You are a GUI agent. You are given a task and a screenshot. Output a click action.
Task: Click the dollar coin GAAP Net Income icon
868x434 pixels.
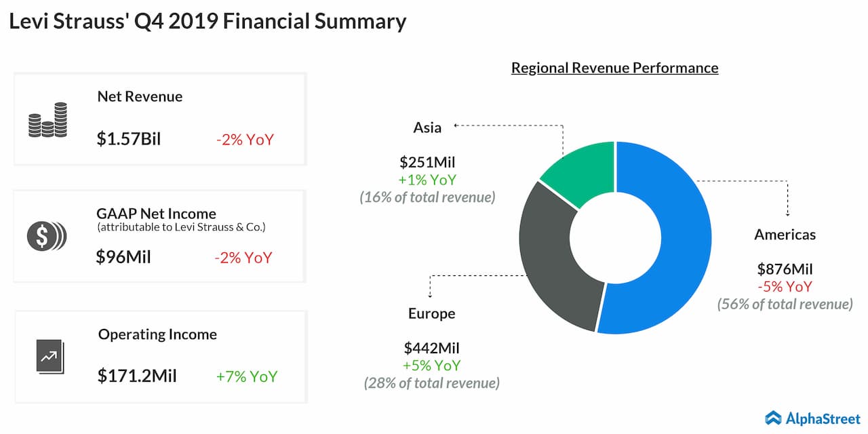click(47, 236)
